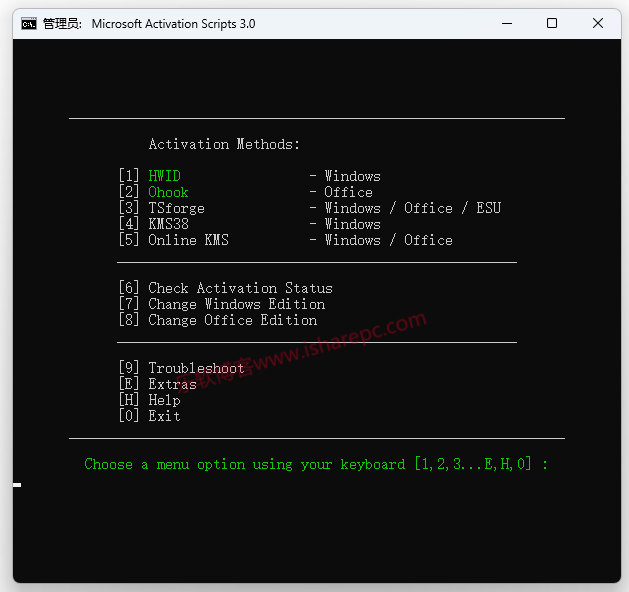Click the Online KMS menu entry
The width and height of the screenshot is (629, 592).
(x=189, y=240)
